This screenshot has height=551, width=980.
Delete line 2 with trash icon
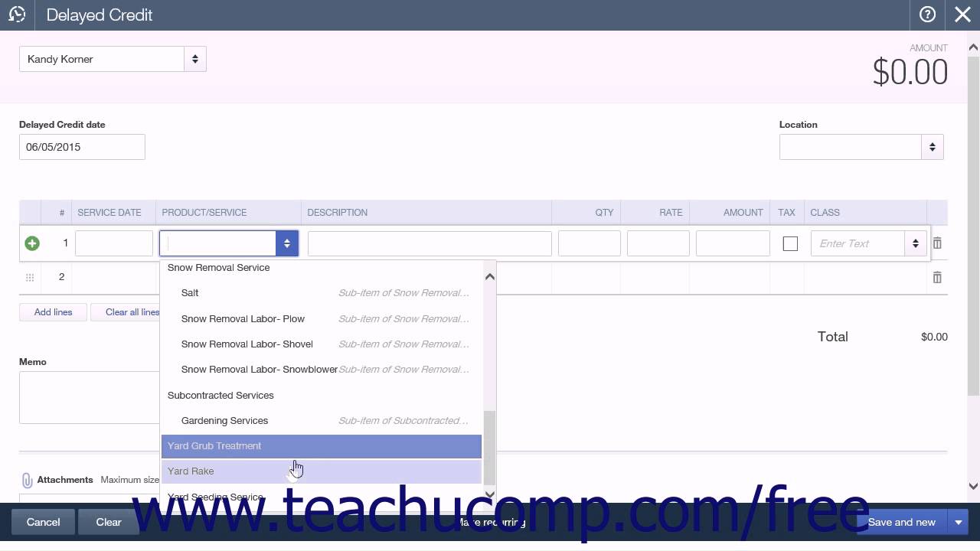(937, 278)
